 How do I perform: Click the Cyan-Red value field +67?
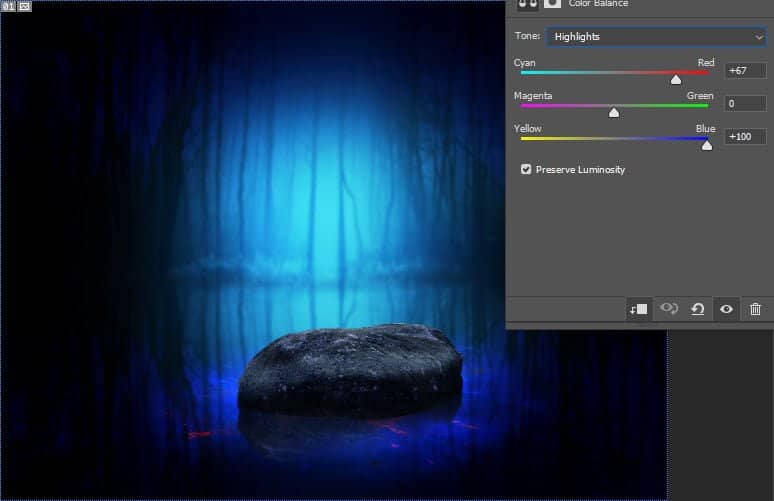pyautogui.click(x=745, y=71)
